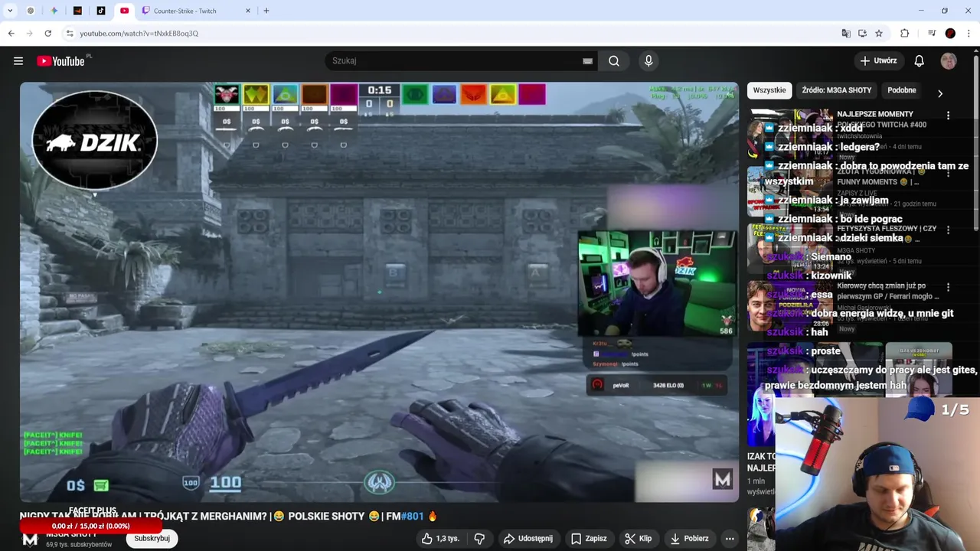Open options for Najlepsze Momenty recommendation

point(948,116)
